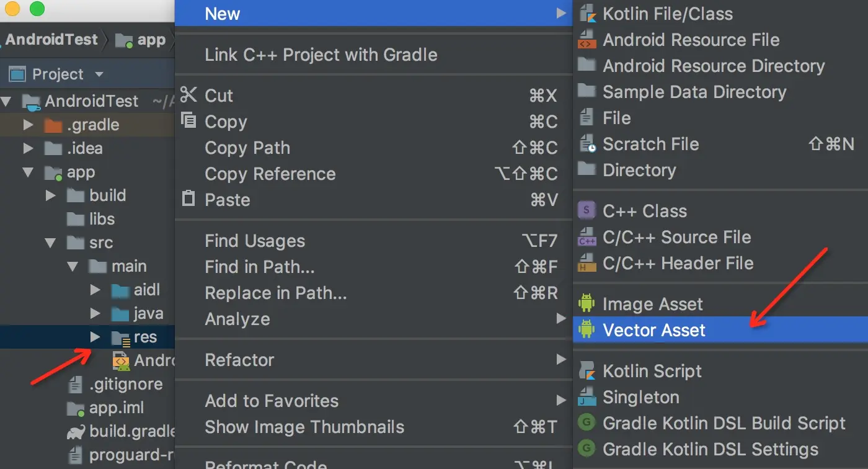Click the Android Resource File icon
The width and height of the screenshot is (868, 469).
[x=587, y=40]
